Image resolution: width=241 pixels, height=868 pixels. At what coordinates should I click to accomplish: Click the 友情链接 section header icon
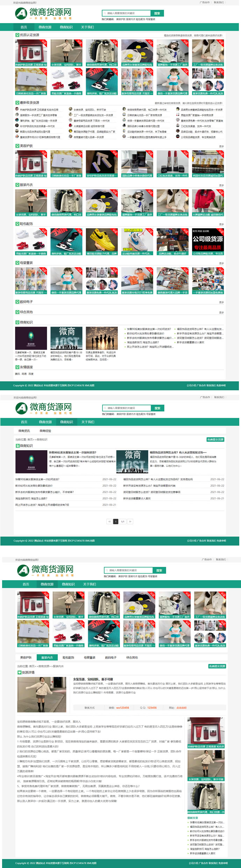[17, 367]
